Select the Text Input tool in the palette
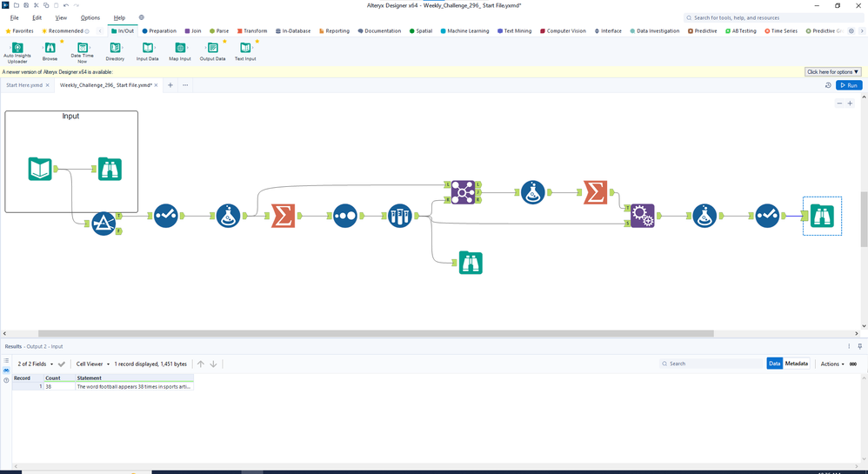 pyautogui.click(x=245, y=51)
